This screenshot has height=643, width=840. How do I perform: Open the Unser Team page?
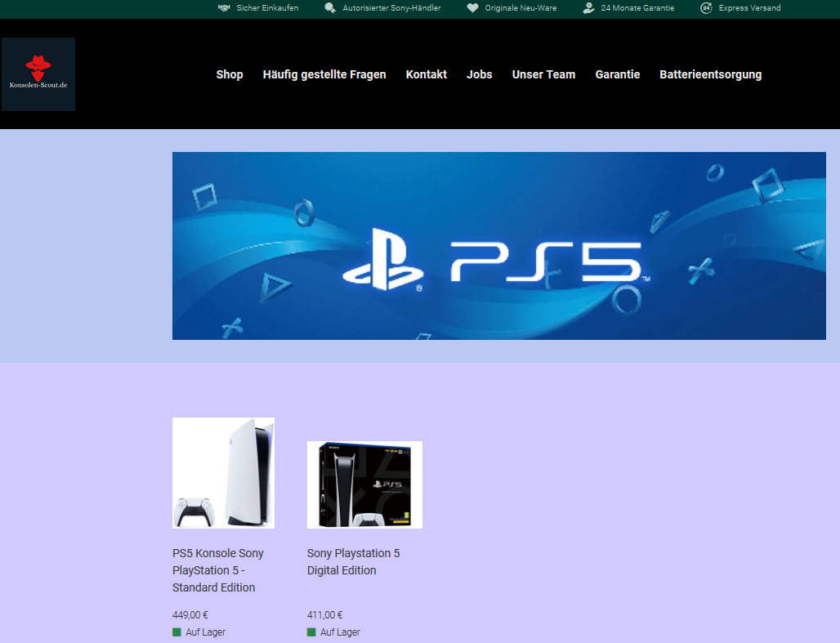(x=543, y=74)
